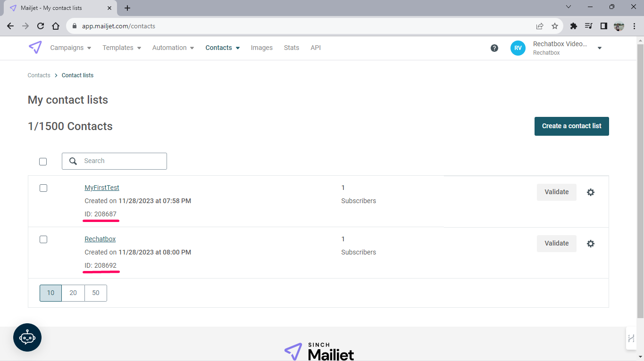The image size is (644, 361).
Task: Click the Contact lists breadcrumb text
Action: pyautogui.click(x=77, y=75)
